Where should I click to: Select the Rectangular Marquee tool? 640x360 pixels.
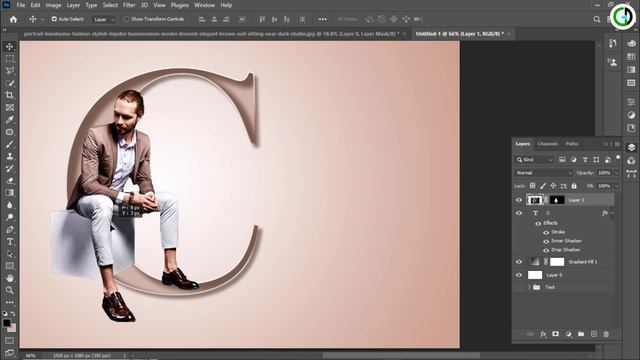[x=9, y=59]
